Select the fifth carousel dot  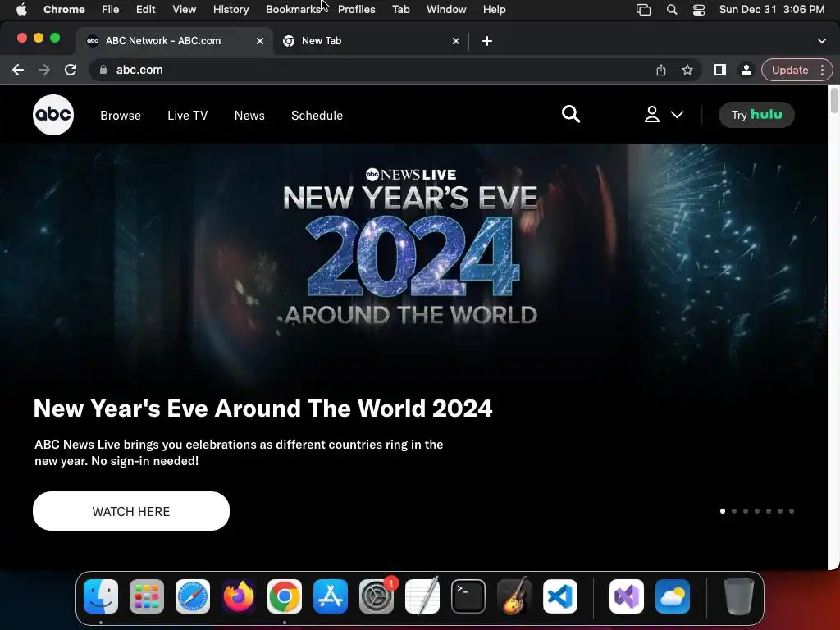click(769, 511)
